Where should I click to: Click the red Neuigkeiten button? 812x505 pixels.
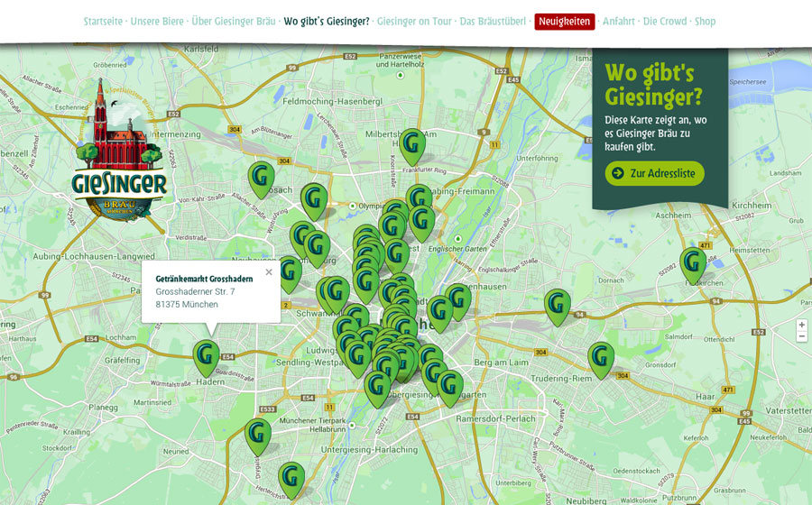[565, 22]
